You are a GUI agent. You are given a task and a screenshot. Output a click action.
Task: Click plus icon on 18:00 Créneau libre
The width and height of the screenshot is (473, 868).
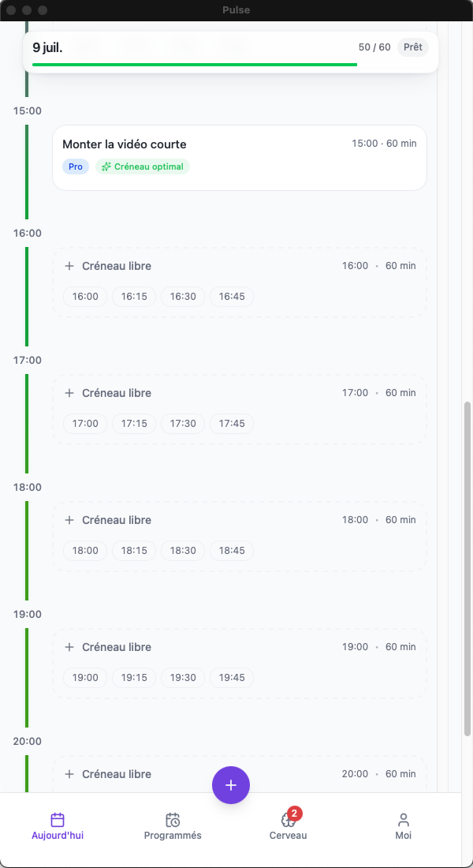pyautogui.click(x=69, y=520)
